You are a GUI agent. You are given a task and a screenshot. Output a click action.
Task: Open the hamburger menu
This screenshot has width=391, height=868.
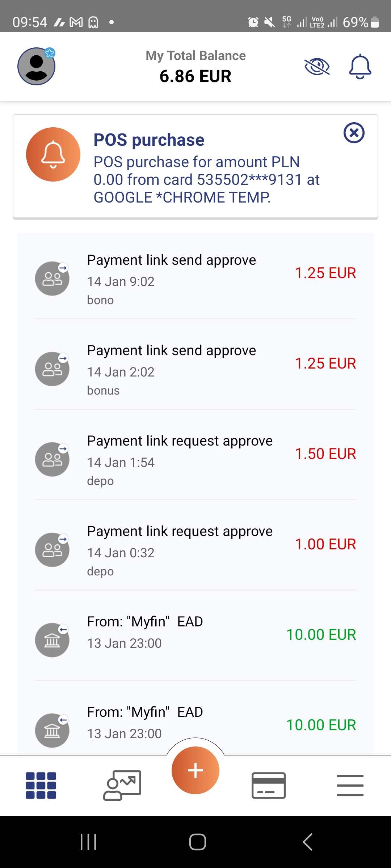click(350, 785)
